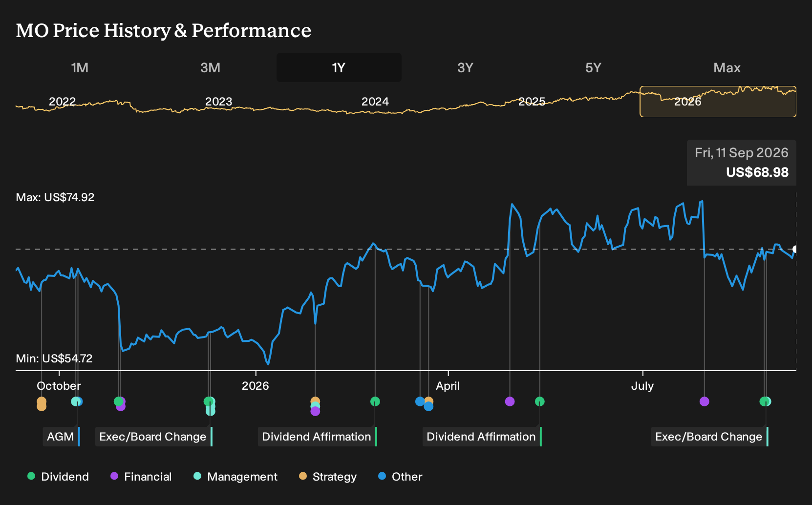Click the 2023 section of the overview chart
Image resolution: width=812 pixels, height=505 pixels.
click(218, 102)
